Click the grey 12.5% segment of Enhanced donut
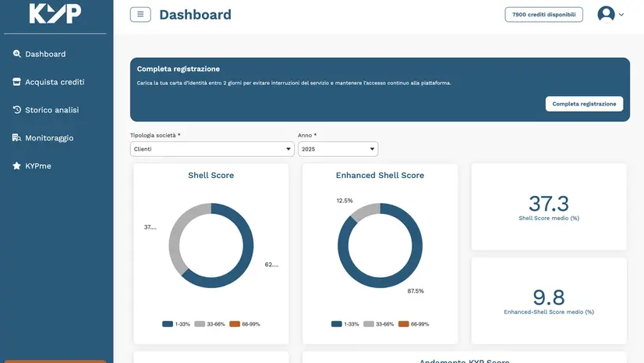The width and height of the screenshot is (644, 363). pos(366,210)
